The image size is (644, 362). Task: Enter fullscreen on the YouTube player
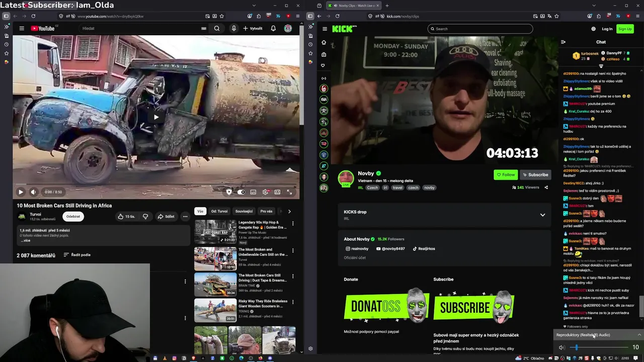(x=289, y=192)
